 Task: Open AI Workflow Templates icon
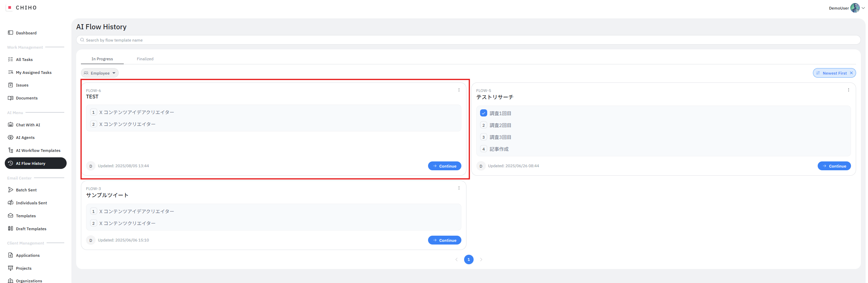tap(11, 150)
